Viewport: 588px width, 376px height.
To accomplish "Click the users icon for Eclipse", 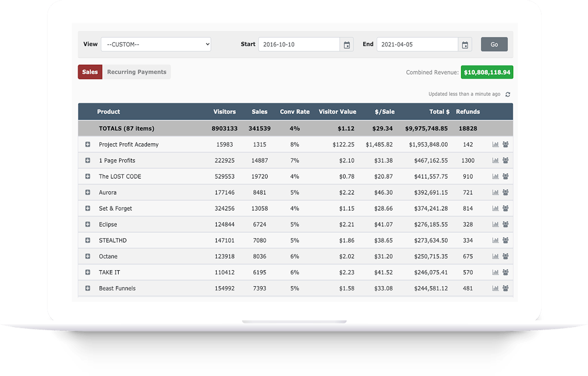I will tap(505, 224).
